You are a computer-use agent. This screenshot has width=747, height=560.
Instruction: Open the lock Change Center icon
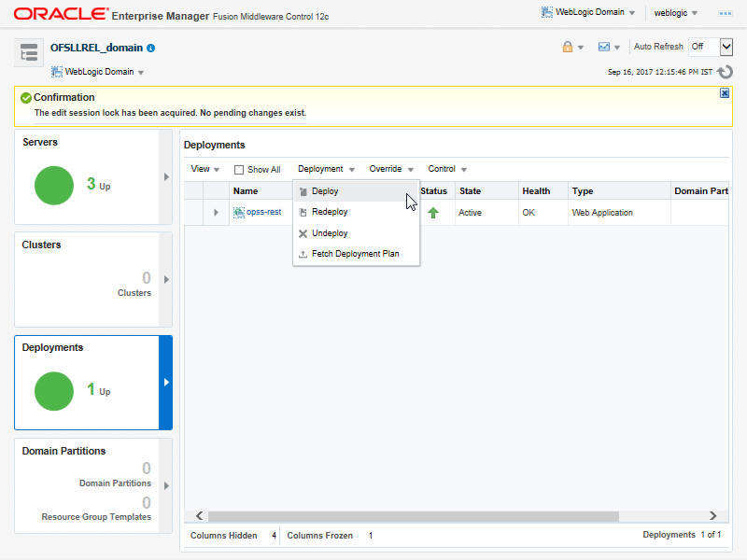pyautogui.click(x=567, y=47)
